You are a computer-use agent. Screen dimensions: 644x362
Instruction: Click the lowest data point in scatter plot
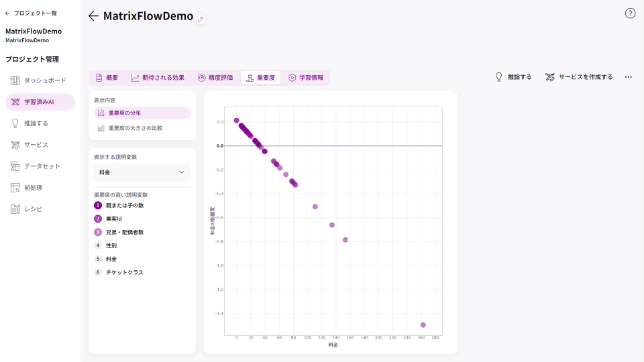click(423, 325)
